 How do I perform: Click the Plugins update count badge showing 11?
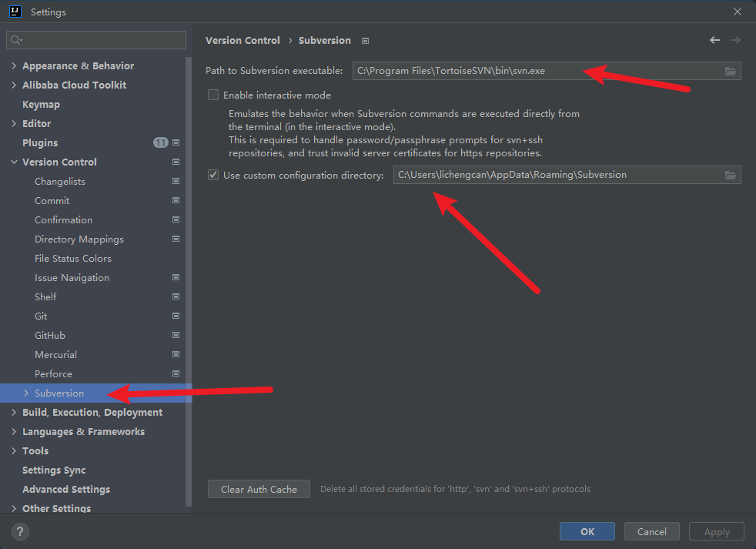click(161, 142)
